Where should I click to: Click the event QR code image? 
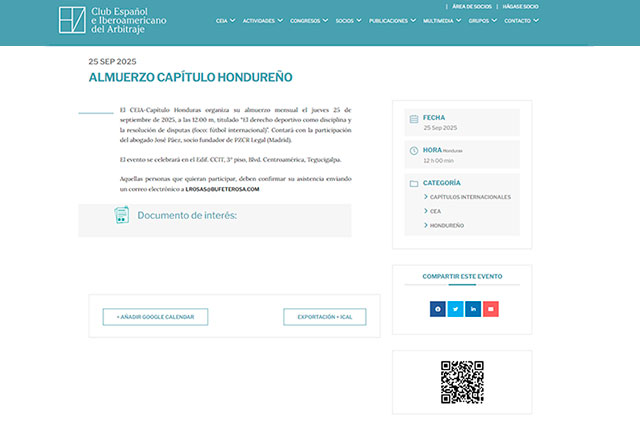(x=462, y=381)
